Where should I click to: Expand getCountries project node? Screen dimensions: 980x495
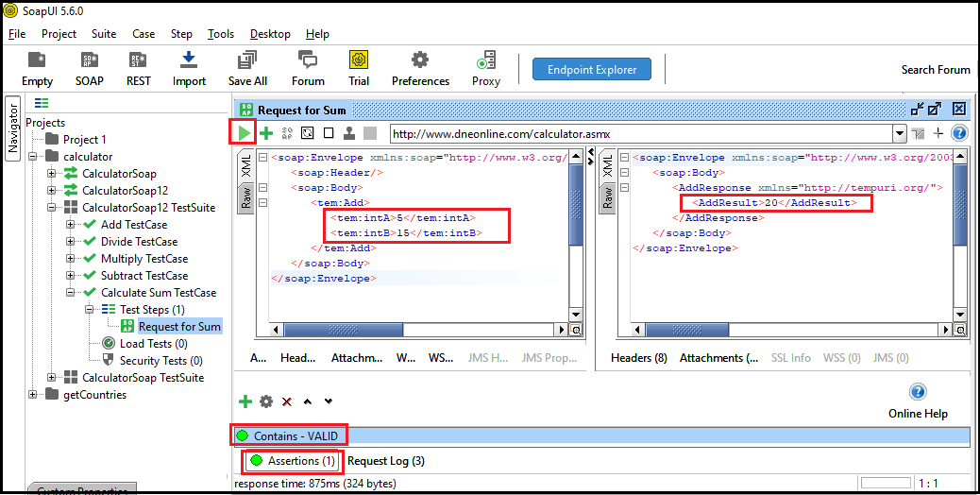pos(32,394)
